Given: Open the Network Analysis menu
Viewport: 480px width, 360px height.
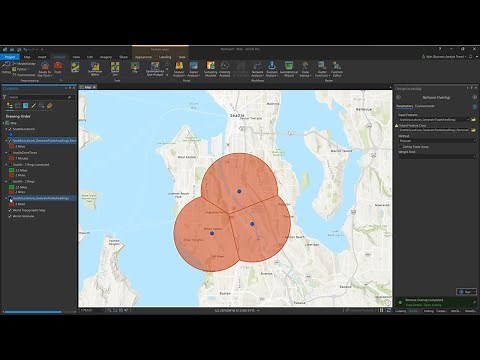Looking at the screenshot, I should point(257,69).
